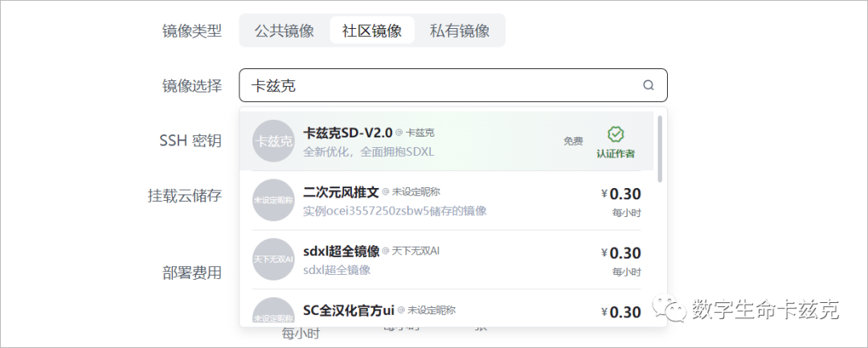The image size is (868, 348).
Task: Click the 天下无双AI avatar
Action: (273, 260)
